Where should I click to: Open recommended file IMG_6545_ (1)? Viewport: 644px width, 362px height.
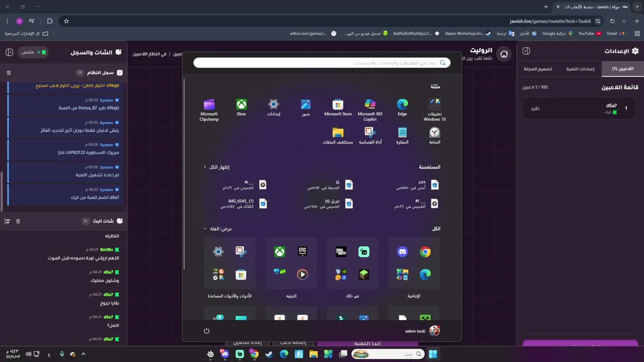click(x=245, y=204)
